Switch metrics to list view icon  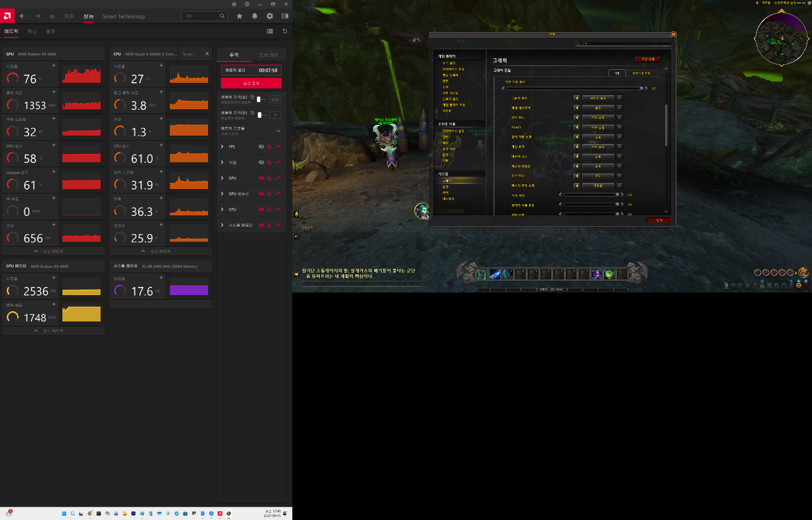point(270,31)
